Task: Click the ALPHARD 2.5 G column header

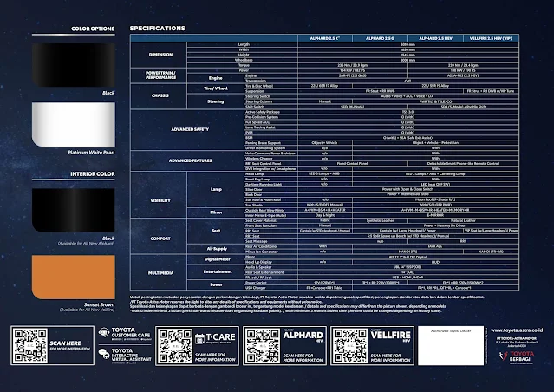Action: click(380, 38)
